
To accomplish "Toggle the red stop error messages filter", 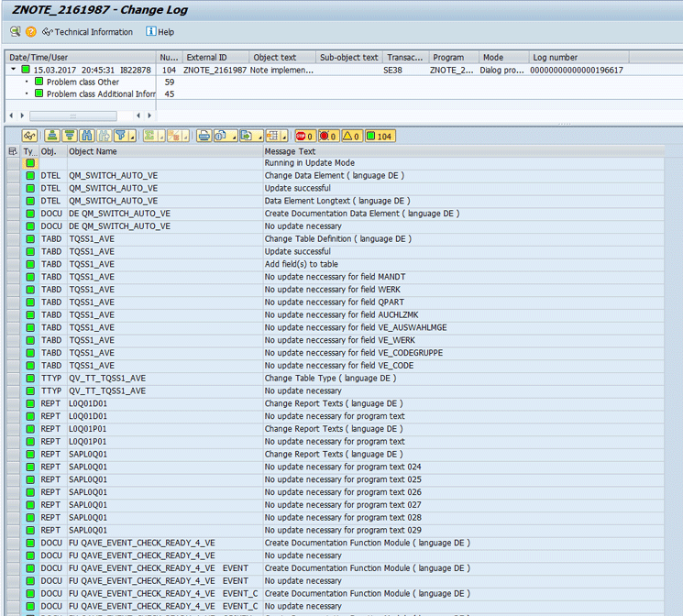I will tap(305, 136).
